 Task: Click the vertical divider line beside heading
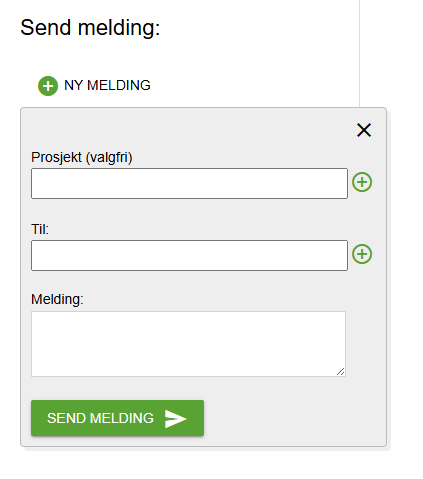coord(359,53)
